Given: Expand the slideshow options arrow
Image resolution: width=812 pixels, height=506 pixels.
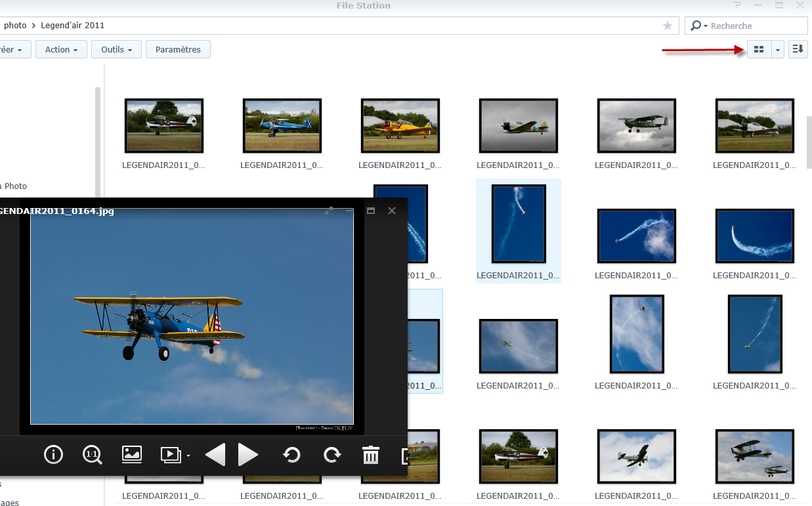Looking at the screenshot, I should point(188,455).
